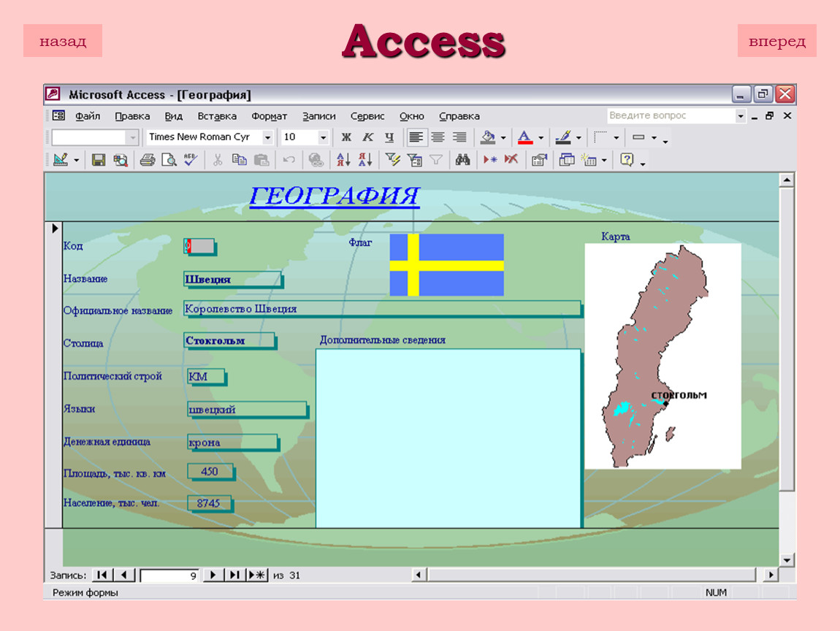
Task: Expand the line color dropdown arrow
Action: [x=579, y=137]
